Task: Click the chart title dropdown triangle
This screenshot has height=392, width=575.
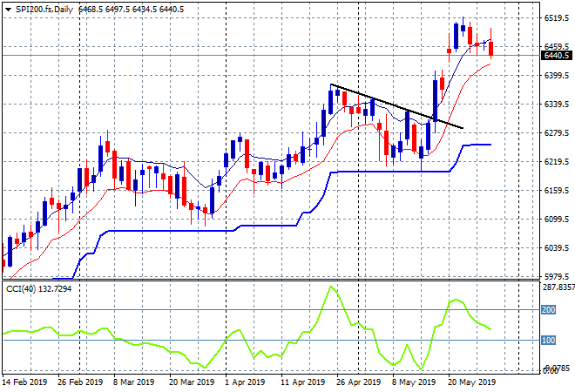Action: [x=8, y=10]
